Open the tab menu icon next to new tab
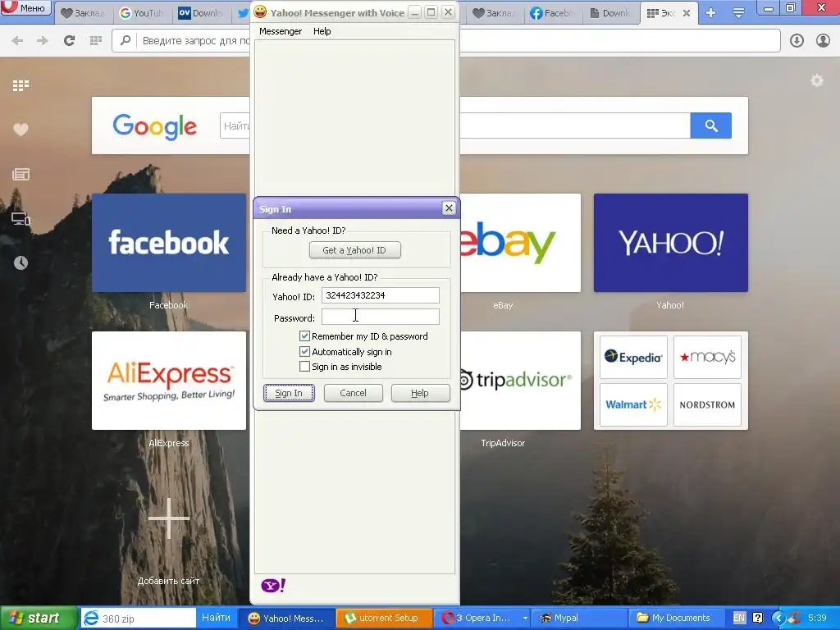The width and height of the screenshot is (840, 630). pos(738,13)
